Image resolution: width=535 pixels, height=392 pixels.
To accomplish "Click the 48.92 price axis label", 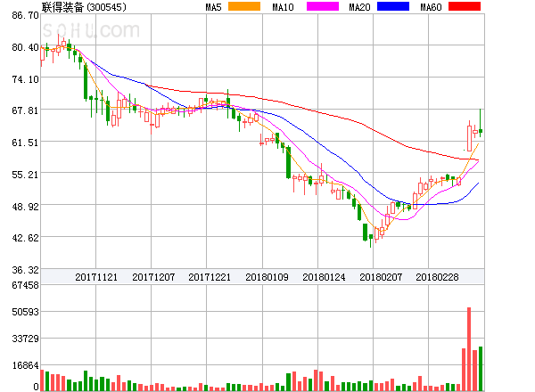I will (x=25, y=207).
